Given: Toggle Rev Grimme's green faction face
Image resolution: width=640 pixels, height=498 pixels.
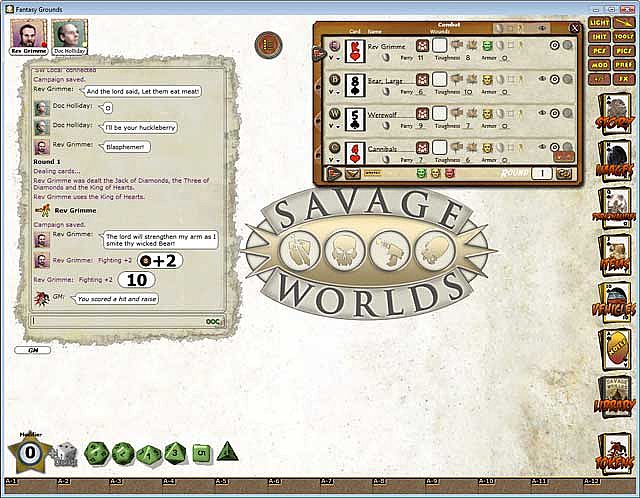Looking at the screenshot, I should 486,45.
